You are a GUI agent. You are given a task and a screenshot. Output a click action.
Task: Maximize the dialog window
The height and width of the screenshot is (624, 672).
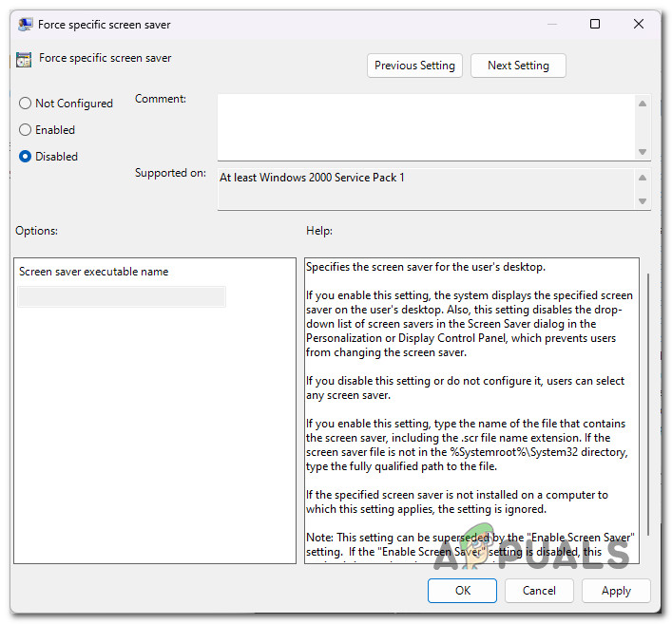[x=594, y=24]
